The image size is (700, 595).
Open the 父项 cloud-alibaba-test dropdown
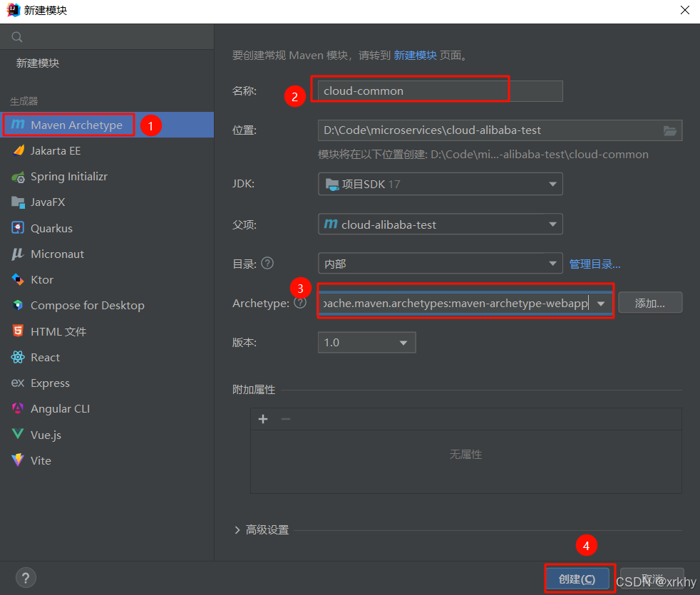441,224
